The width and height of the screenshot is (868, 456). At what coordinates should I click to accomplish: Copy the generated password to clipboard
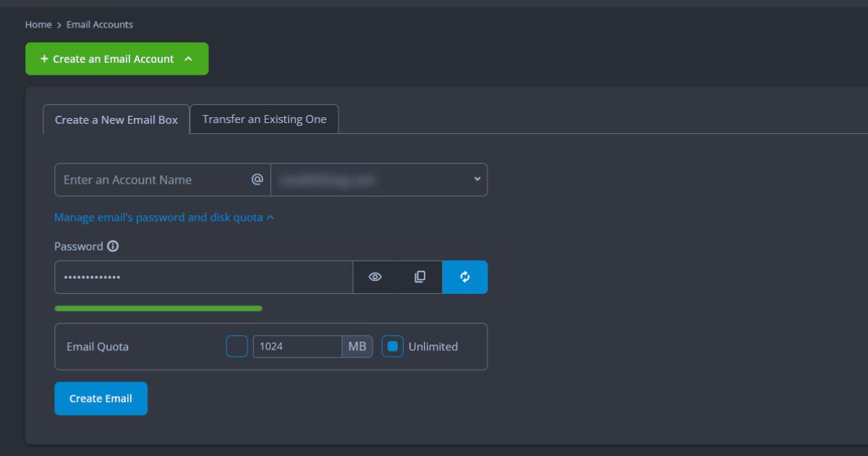tap(420, 277)
